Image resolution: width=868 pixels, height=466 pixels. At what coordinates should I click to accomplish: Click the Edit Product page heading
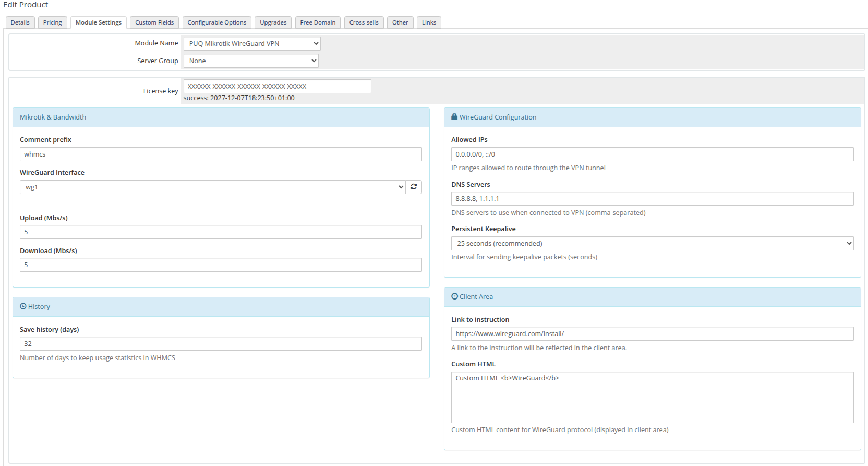click(26, 5)
